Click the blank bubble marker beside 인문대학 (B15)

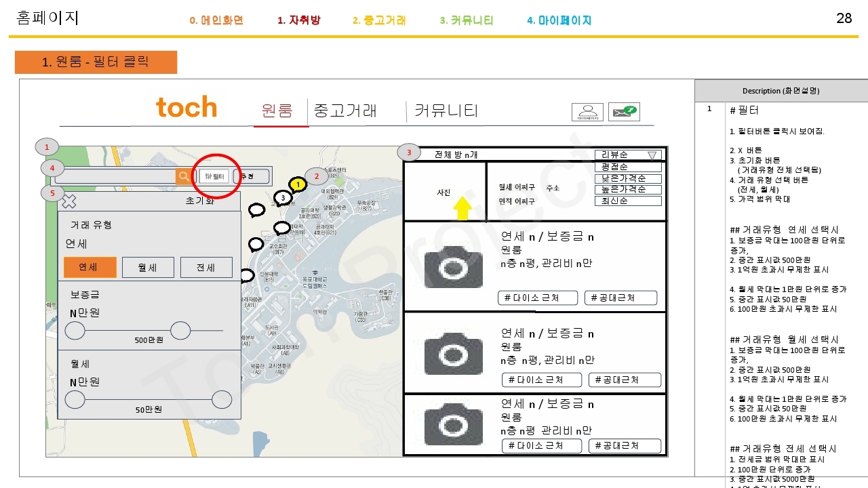pyautogui.click(x=247, y=276)
